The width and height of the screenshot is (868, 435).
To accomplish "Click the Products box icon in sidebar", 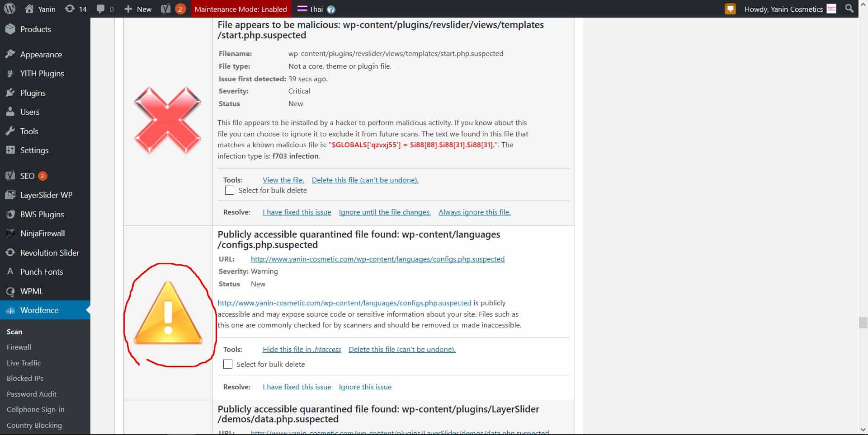I will (10, 29).
